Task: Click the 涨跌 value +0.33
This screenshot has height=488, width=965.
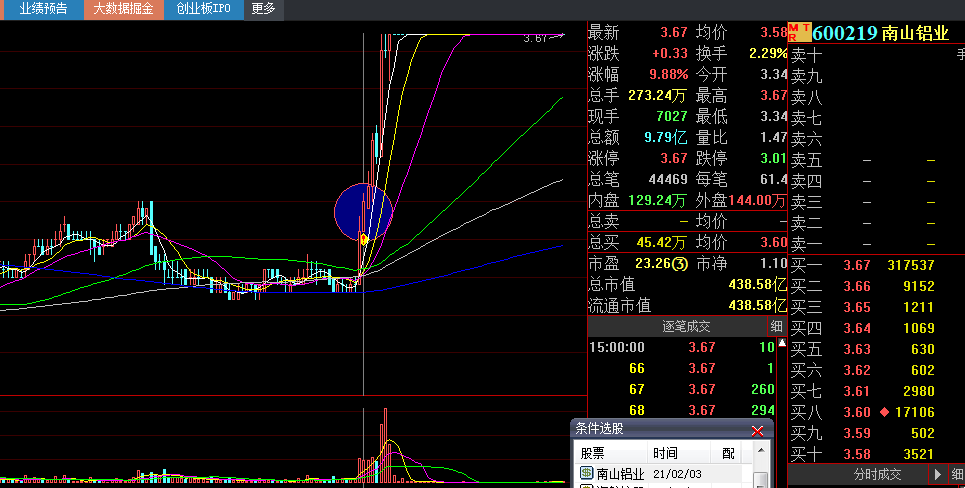Action: [670, 54]
